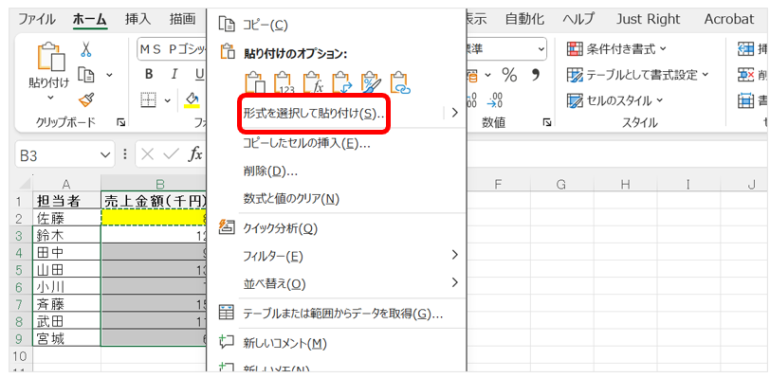The width and height of the screenshot is (770, 378).
Task: Select 新しいコメント(M)
Action: (x=336, y=343)
